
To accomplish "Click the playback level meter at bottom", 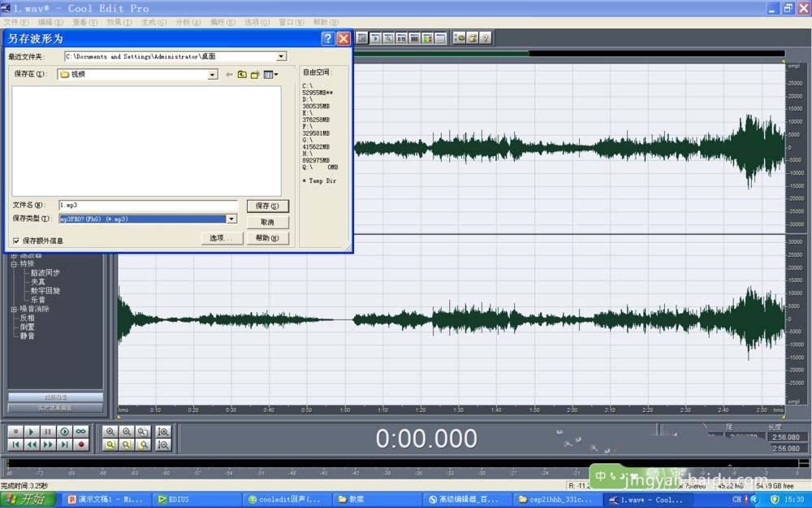I will click(325, 466).
